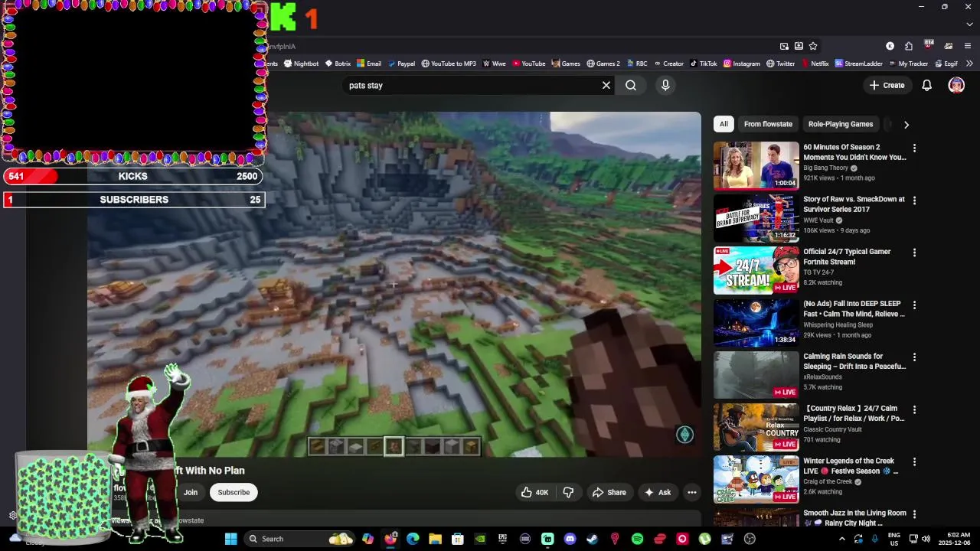This screenshot has height=551, width=980.
Task: Open the StreamLadder bookmark
Action: pyautogui.click(x=859, y=64)
